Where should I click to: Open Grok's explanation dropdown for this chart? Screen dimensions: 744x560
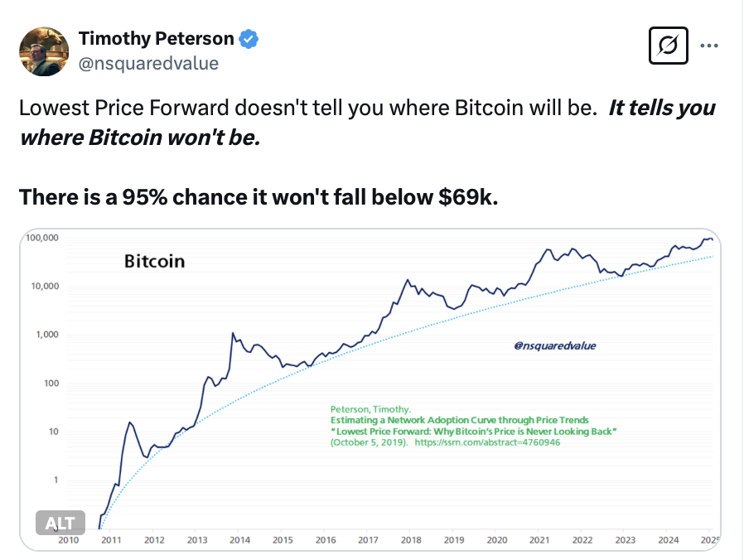click(x=668, y=46)
